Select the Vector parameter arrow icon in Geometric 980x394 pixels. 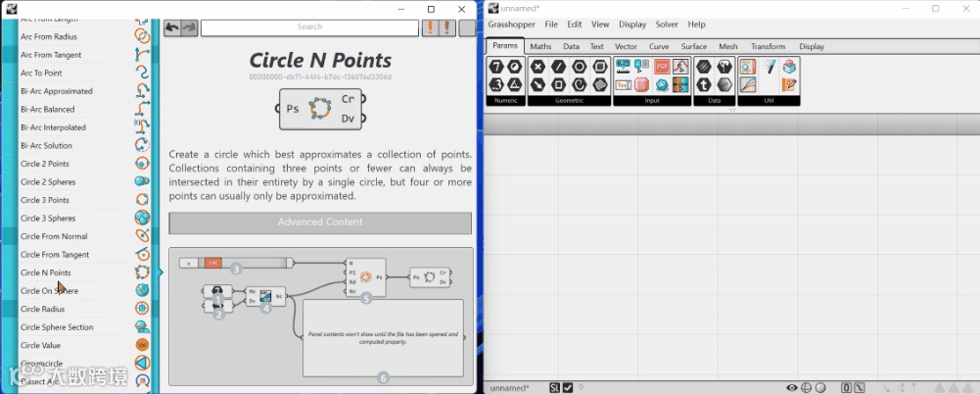(537, 84)
